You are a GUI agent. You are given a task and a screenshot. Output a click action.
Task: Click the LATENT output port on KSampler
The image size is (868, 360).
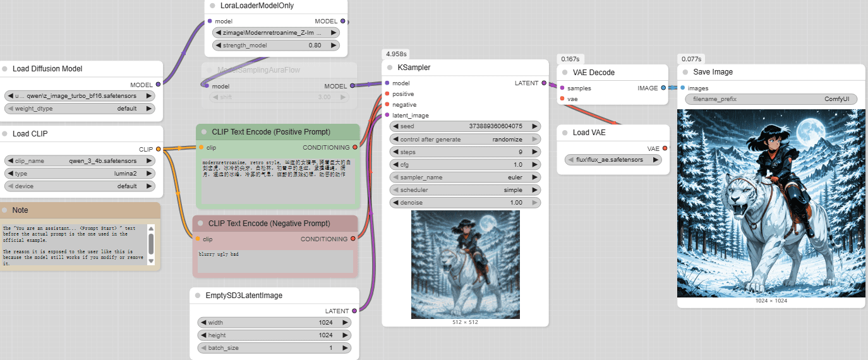pyautogui.click(x=544, y=83)
